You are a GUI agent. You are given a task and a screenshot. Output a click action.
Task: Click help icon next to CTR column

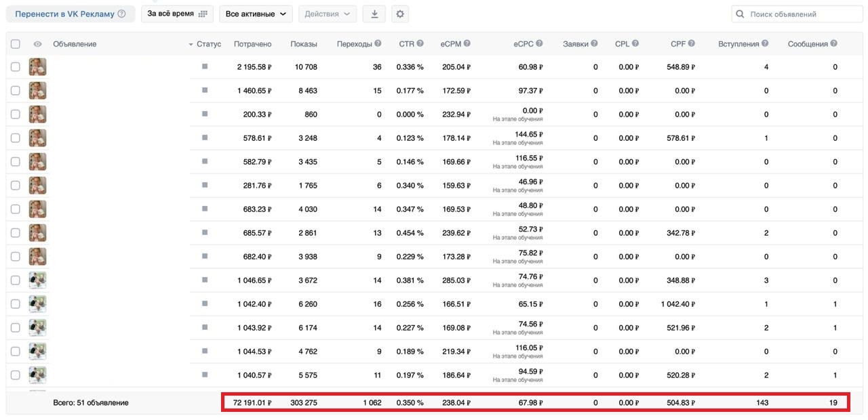coord(420,43)
